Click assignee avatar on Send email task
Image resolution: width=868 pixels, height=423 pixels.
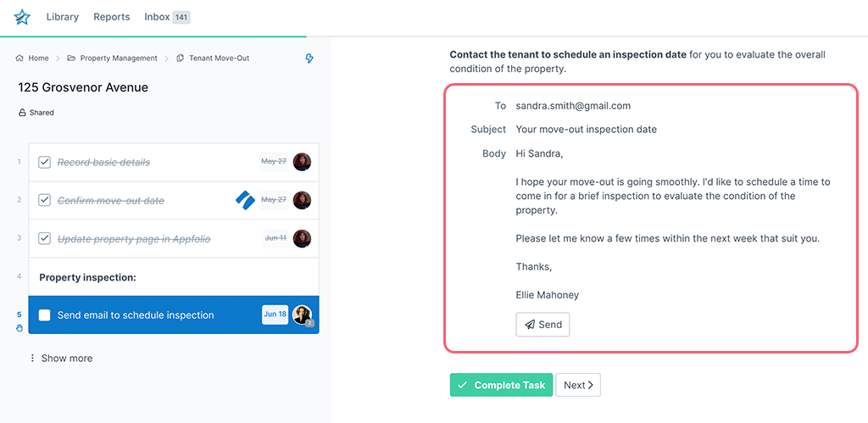pyautogui.click(x=302, y=314)
